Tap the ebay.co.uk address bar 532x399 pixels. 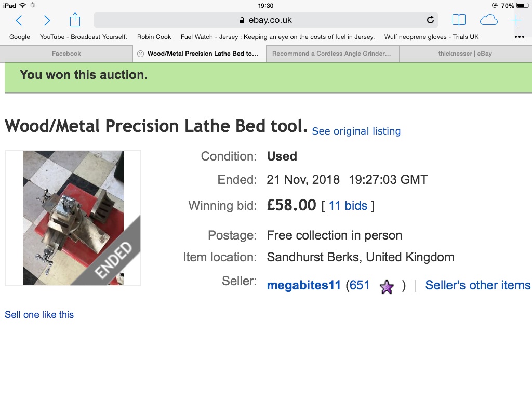265,20
